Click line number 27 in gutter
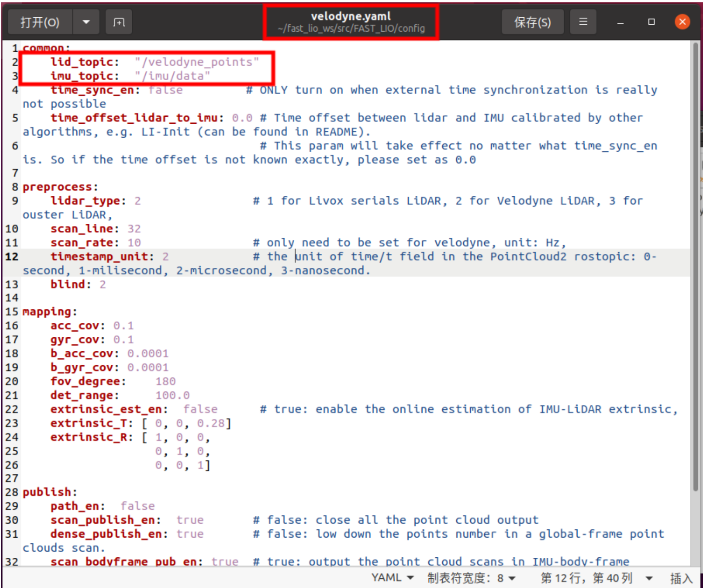This screenshot has width=703, height=588. pyautogui.click(x=12, y=478)
